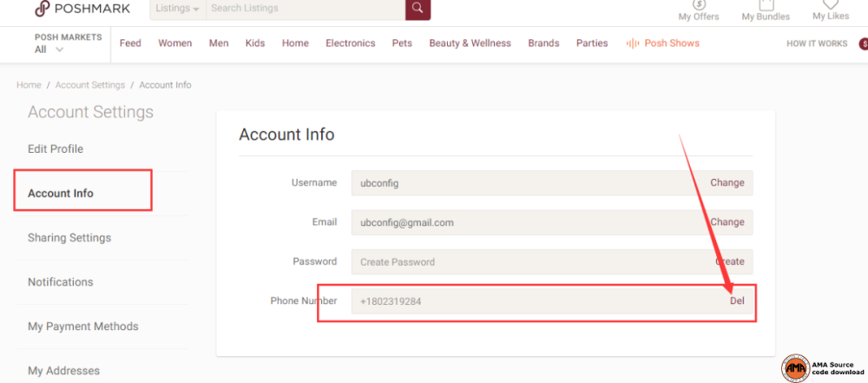
Task: Open My Likes heart icon
Action: click(831, 5)
